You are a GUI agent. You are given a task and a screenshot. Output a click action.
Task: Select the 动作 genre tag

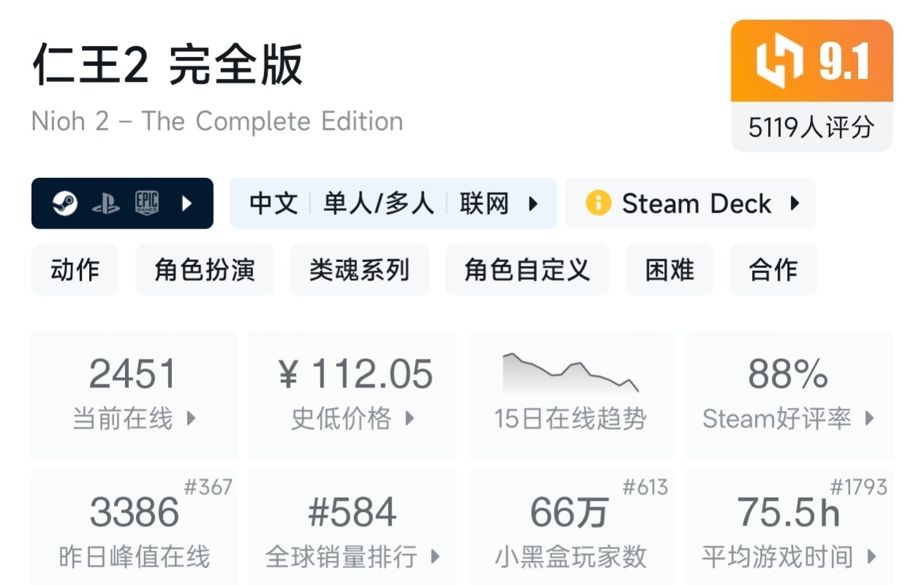75,270
